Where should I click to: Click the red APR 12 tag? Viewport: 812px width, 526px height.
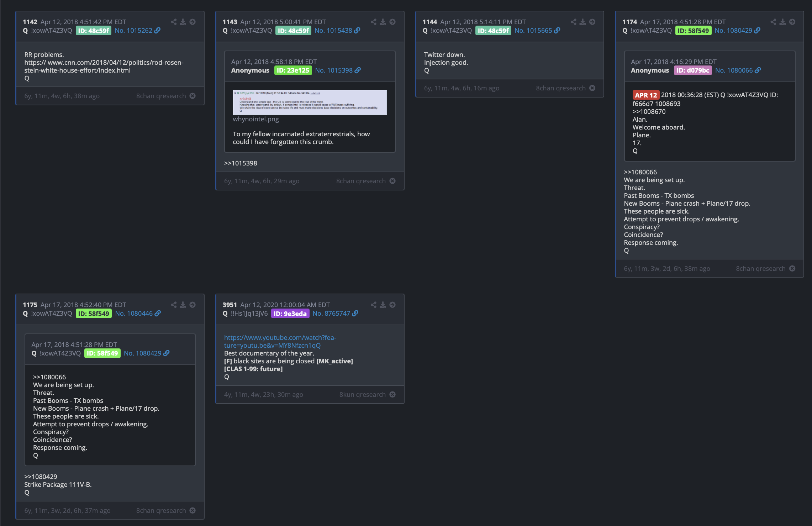[646, 95]
